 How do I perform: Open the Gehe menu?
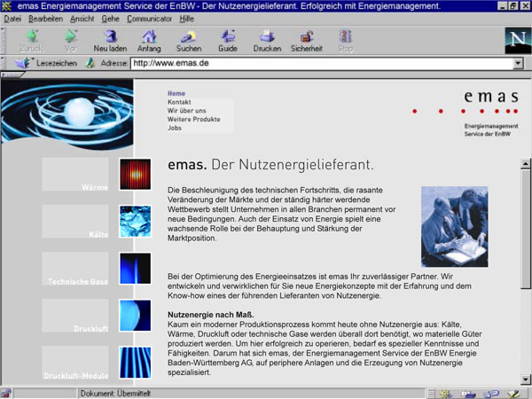[110, 19]
